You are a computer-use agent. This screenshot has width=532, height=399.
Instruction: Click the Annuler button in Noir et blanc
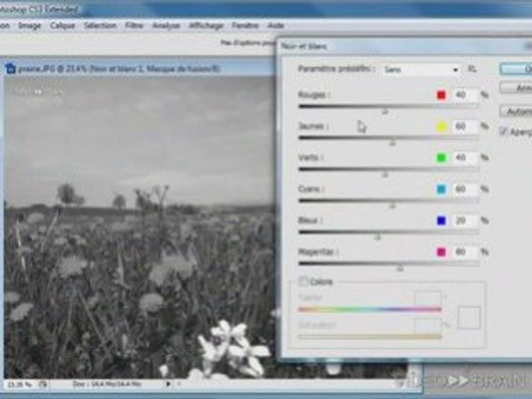click(x=516, y=88)
